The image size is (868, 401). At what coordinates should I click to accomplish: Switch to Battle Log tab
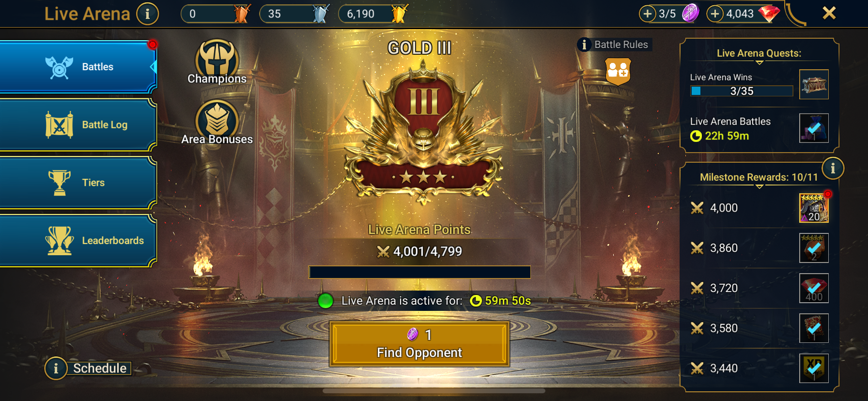pyautogui.click(x=78, y=125)
